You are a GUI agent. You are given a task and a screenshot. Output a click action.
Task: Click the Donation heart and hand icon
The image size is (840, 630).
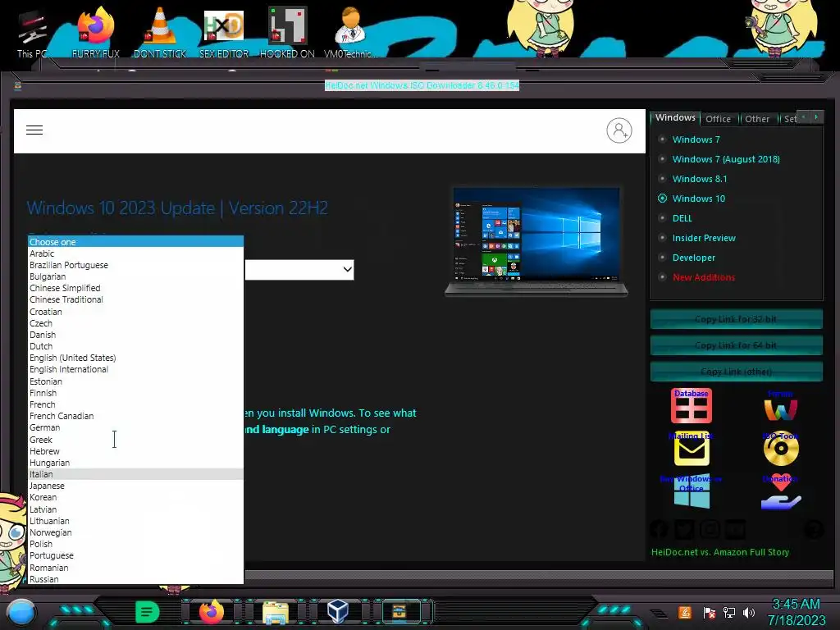pyautogui.click(x=781, y=492)
